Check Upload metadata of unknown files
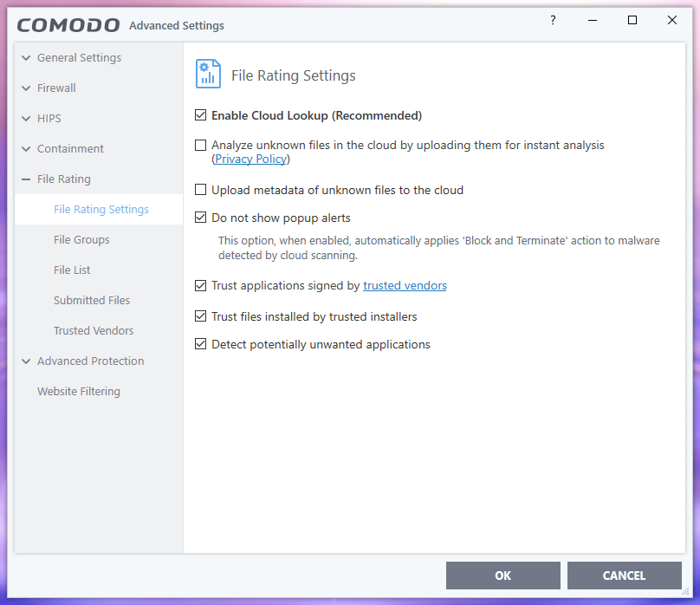Image resolution: width=700 pixels, height=605 pixels. tap(201, 190)
